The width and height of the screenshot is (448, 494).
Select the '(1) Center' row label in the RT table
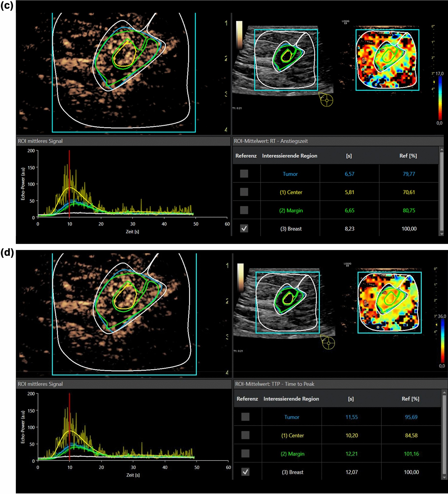[x=291, y=192]
